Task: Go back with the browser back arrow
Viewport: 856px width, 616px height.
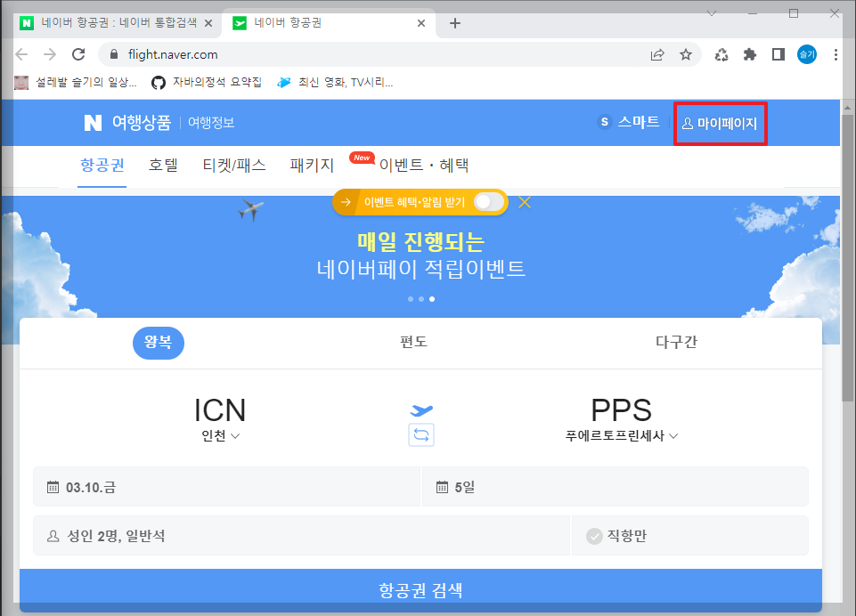Action: coord(22,54)
